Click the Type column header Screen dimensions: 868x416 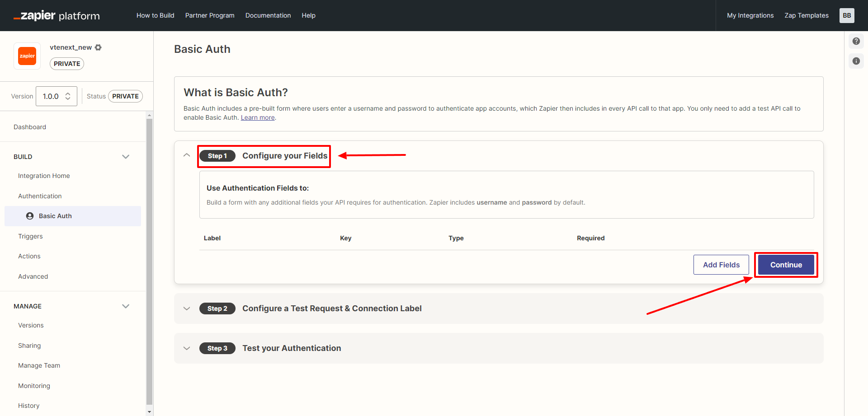[x=456, y=238]
